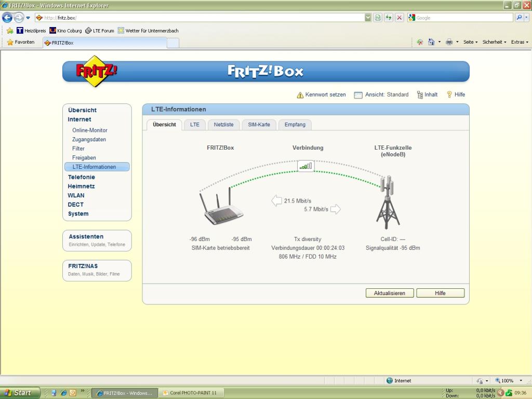The image size is (532, 399).
Task: Open Heimnetz in the sidebar
Action: (81, 187)
